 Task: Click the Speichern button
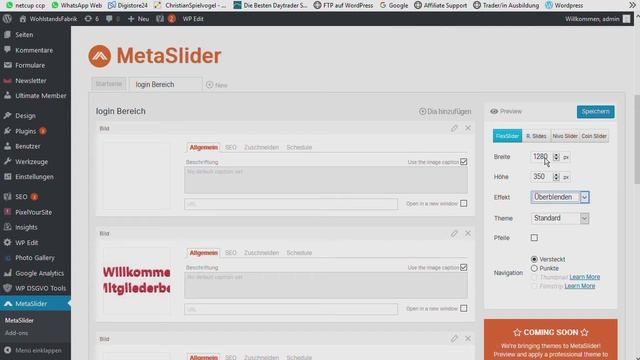[x=596, y=112]
